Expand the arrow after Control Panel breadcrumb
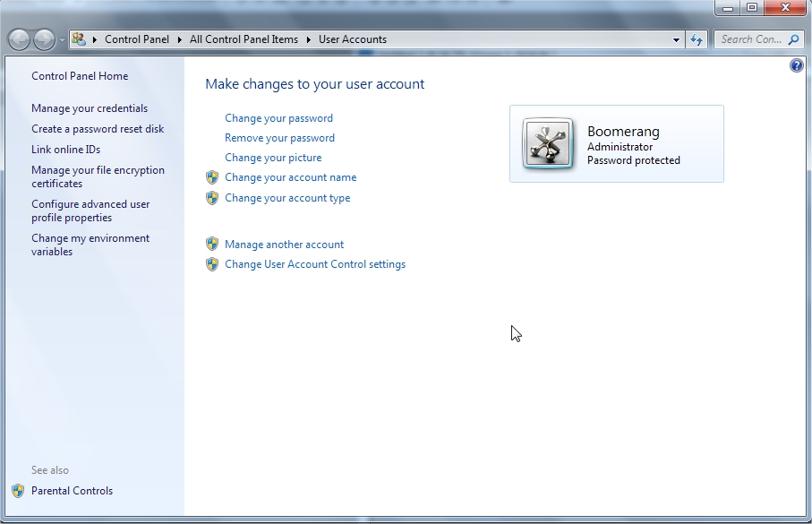Image resolution: width=812 pixels, height=524 pixels. 179,39
